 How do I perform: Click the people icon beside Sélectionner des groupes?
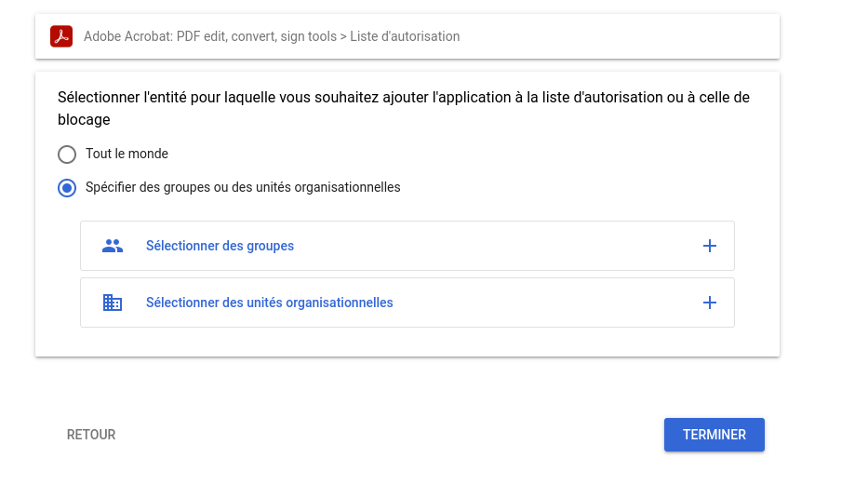(x=113, y=246)
